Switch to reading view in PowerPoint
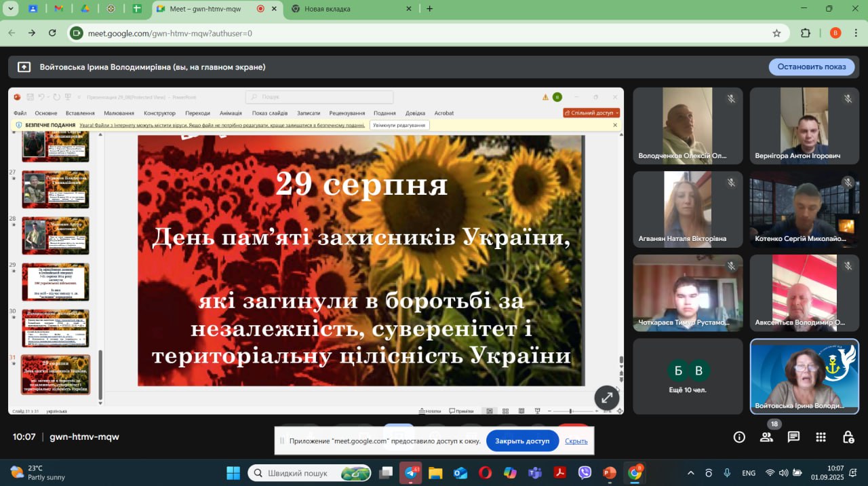This screenshot has height=486, width=868. (x=521, y=411)
